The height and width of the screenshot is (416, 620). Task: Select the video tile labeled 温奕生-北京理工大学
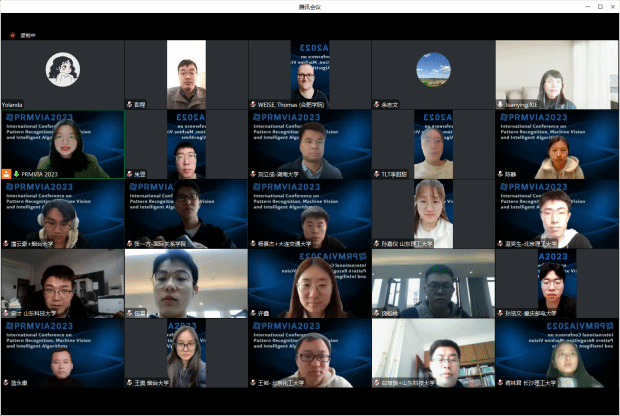click(557, 212)
